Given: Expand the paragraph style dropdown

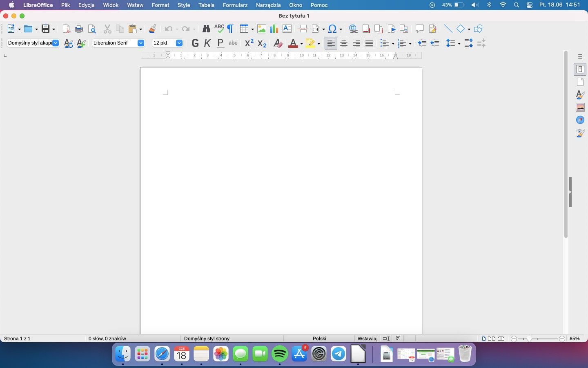Looking at the screenshot, I should click(56, 43).
